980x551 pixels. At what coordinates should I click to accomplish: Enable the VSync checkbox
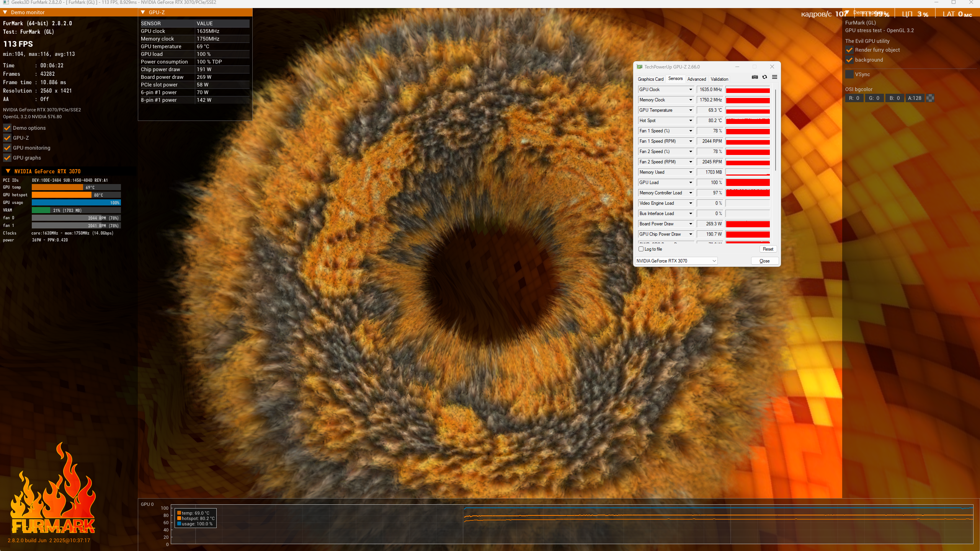849,74
